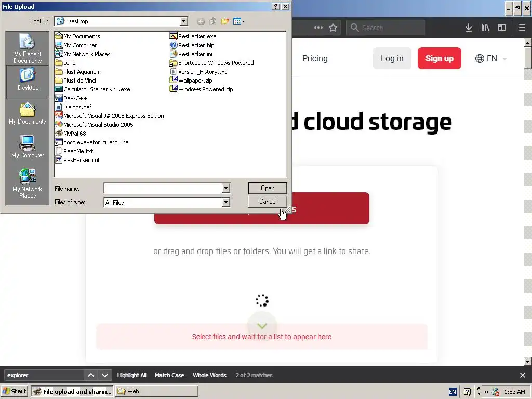Select the Plus! Aquarium folder
The image size is (532, 399).
tap(78, 72)
